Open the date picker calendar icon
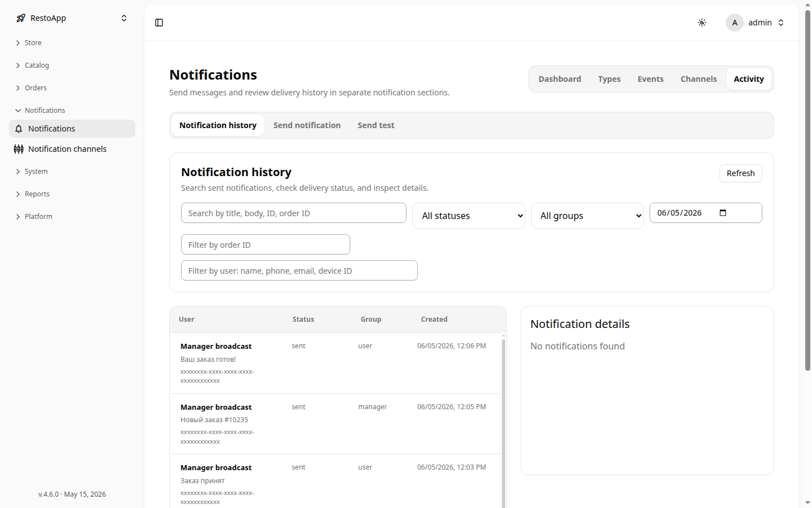 pos(723,213)
